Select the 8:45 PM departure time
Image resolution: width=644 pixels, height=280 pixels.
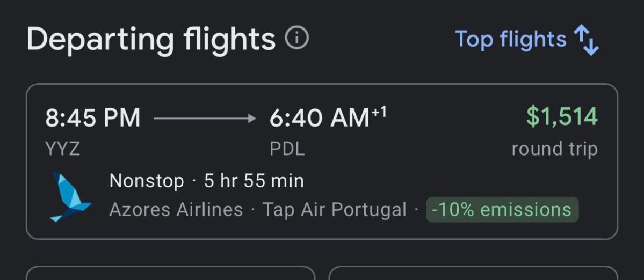pyautogui.click(x=93, y=118)
